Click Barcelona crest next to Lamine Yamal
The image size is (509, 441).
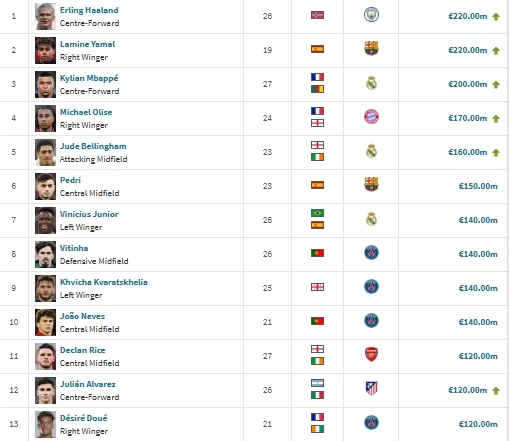pos(371,49)
